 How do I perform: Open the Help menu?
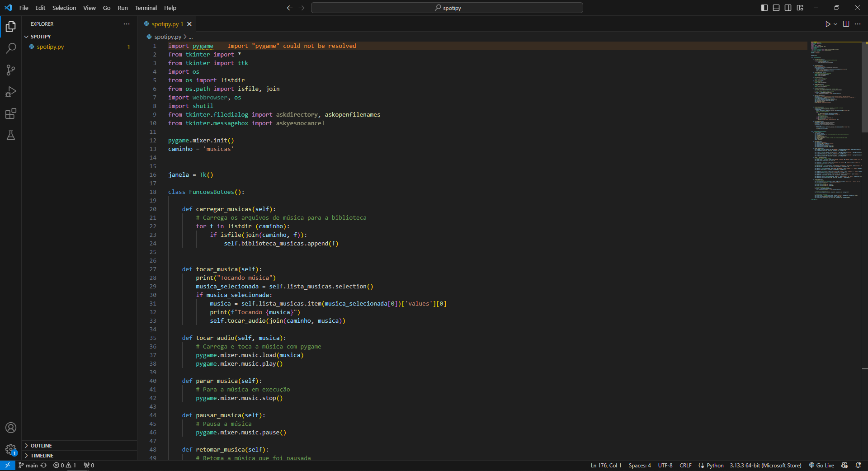click(x=170, y=8)
